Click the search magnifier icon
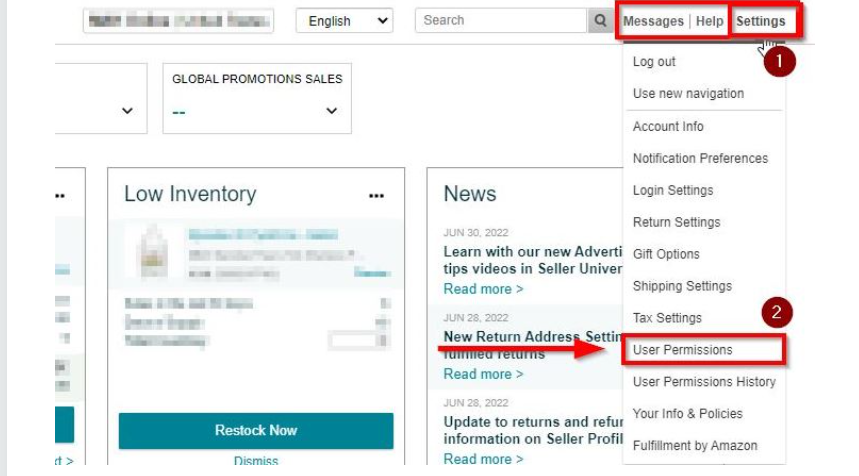859x476 pixels. click(600, 21)
